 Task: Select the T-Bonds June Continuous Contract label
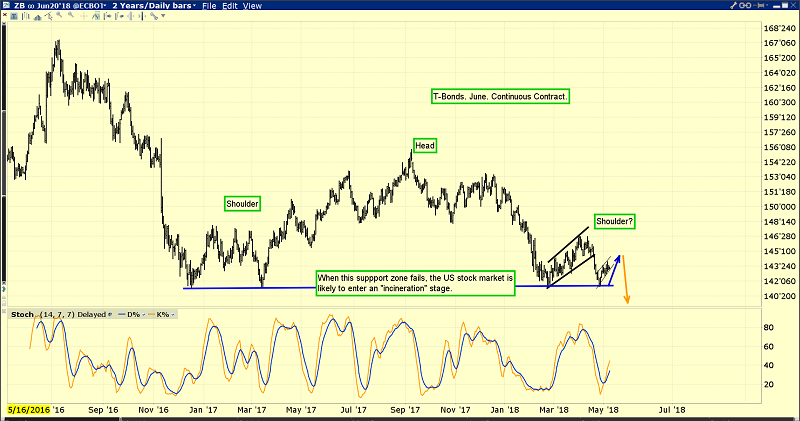pyautogui.click(x=500, y=97)
